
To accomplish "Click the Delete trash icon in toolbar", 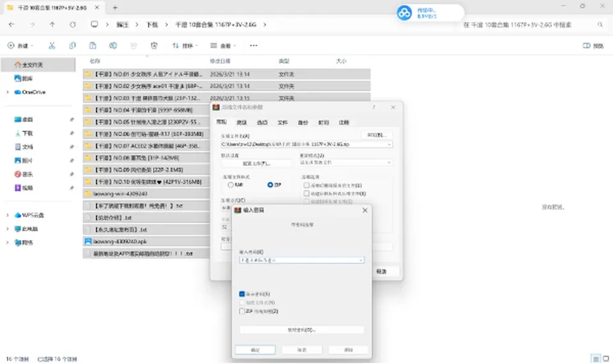I will coord(154,46).
